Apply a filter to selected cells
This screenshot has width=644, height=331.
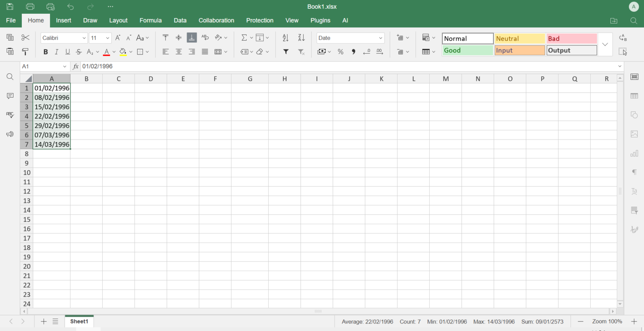pos(286,52)
